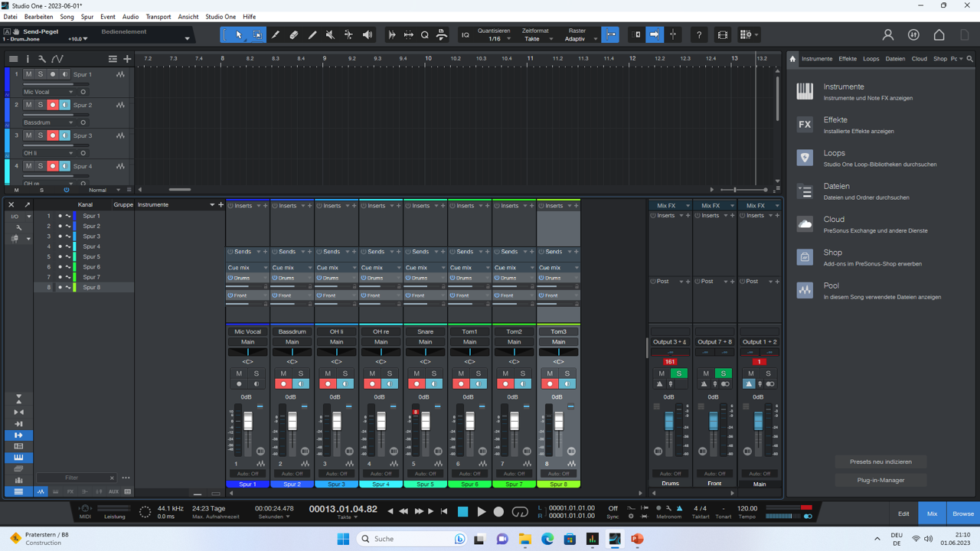980x551 pixels.
Task: Toggle record arm on Spur 3 track
Action: point(53,135)
